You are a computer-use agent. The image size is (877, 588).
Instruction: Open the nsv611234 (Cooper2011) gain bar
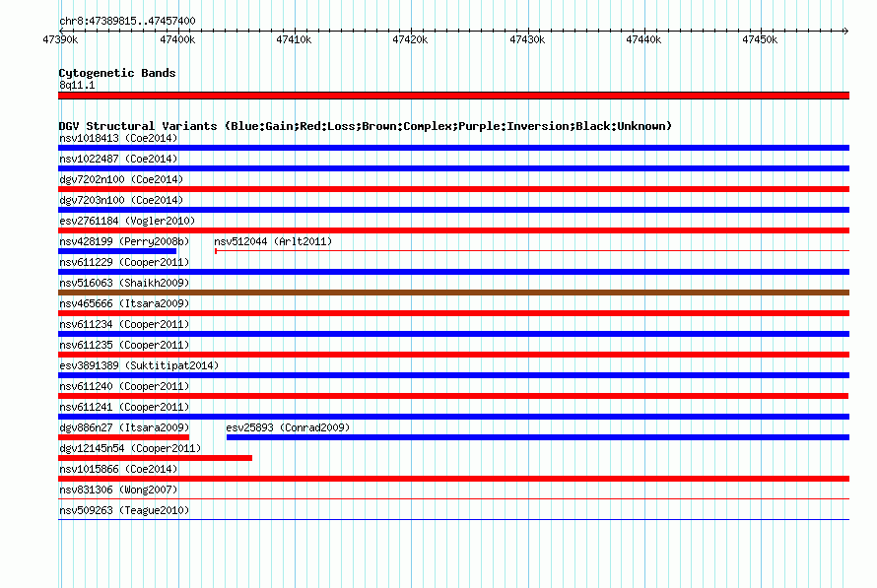click(x=453, y=334)
